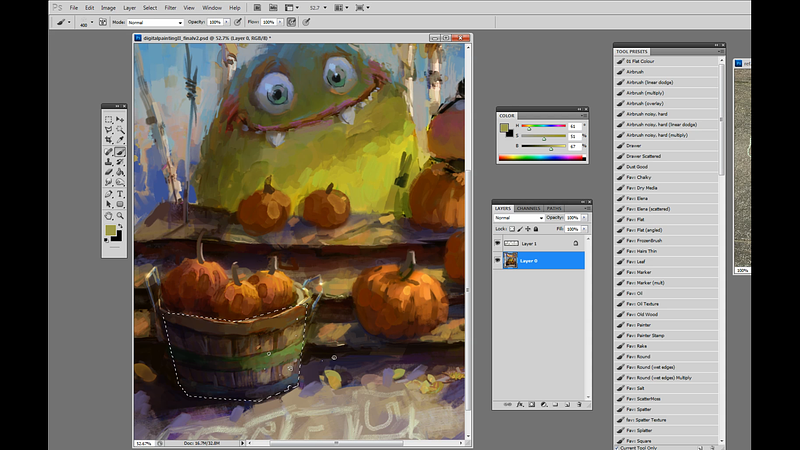Viewport: 800px width, 450px height.
Task: Open the Arrange Documents dropdown
Action: (x=341, y=8)
